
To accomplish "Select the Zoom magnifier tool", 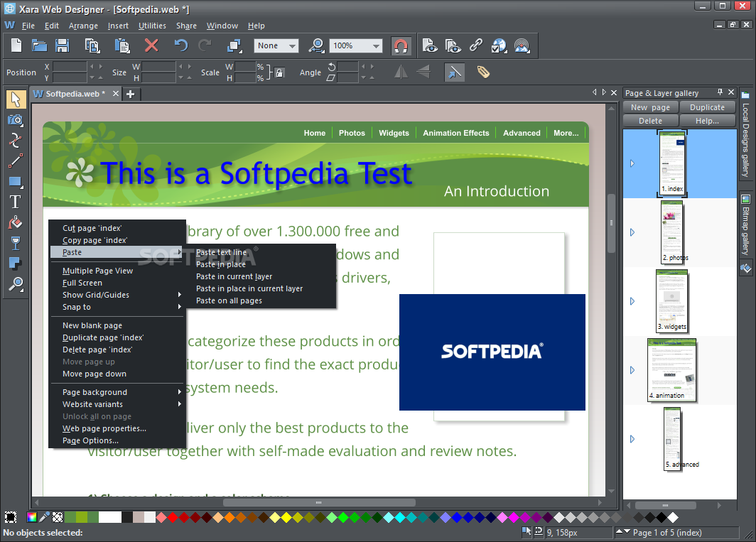I will pos(16,284).
